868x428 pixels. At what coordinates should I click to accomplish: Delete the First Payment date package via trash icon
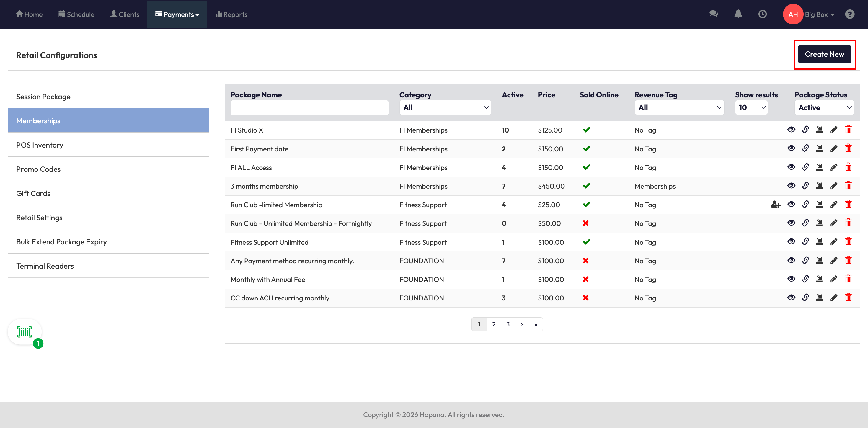pyautogui.click(x=848, y=148)
